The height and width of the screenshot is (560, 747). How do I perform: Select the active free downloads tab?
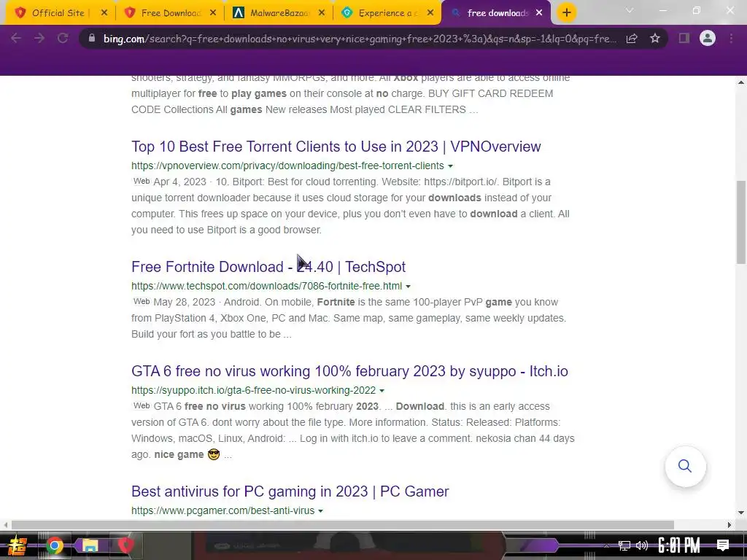(x=497, y=13)
